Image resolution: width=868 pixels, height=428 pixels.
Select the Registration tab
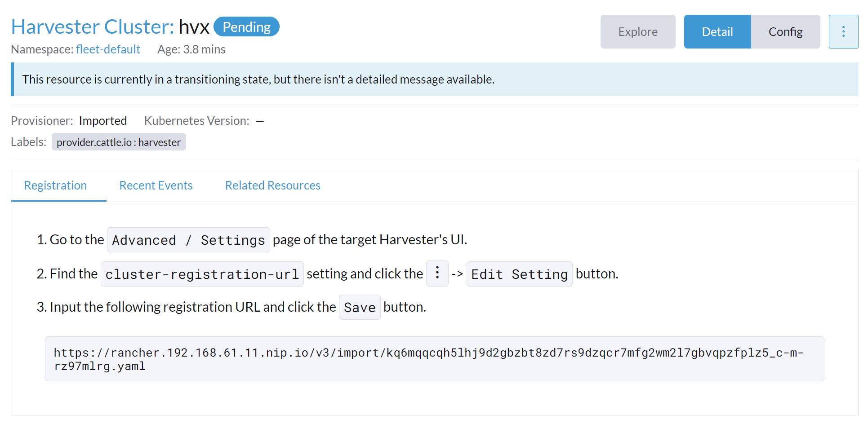tap(55, 185)
